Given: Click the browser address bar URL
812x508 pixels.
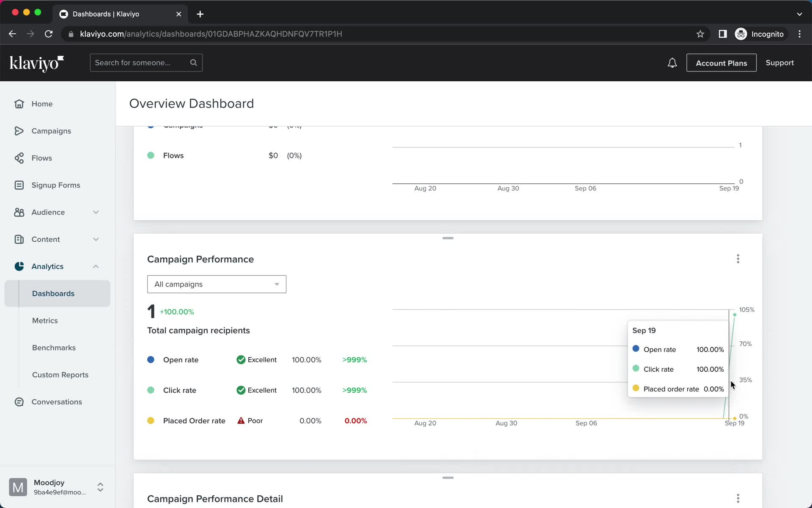Looking at the screenshot, I should [211, 34].
